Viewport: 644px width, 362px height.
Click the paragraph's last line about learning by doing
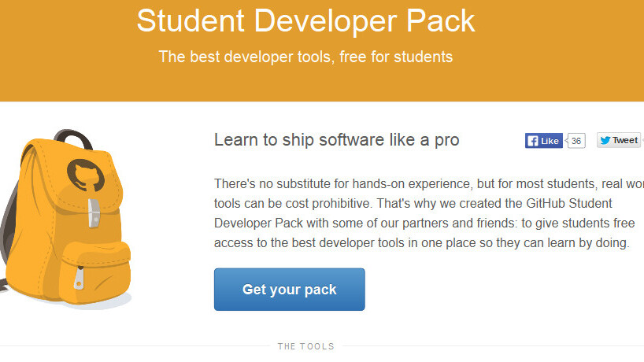(422, 243)
